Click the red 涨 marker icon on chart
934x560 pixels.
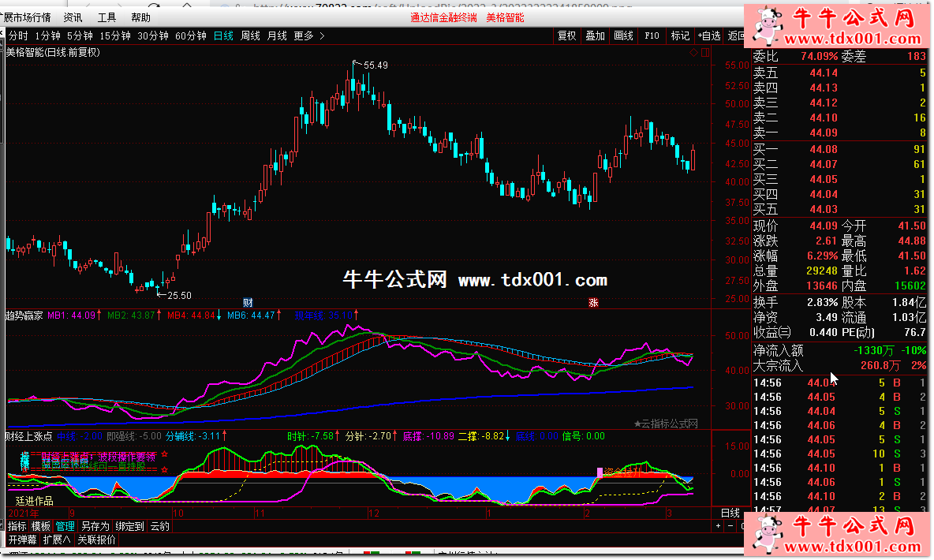tap(593, 302)
